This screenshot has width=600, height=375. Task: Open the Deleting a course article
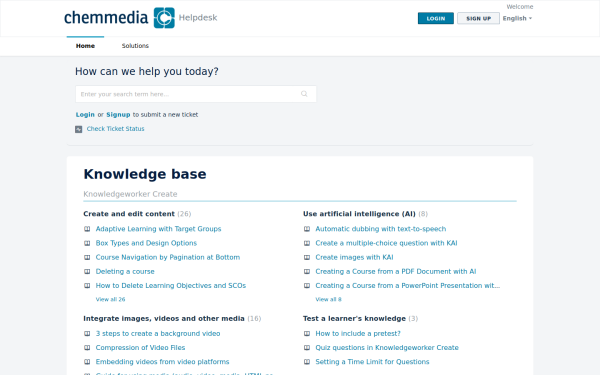125,271
